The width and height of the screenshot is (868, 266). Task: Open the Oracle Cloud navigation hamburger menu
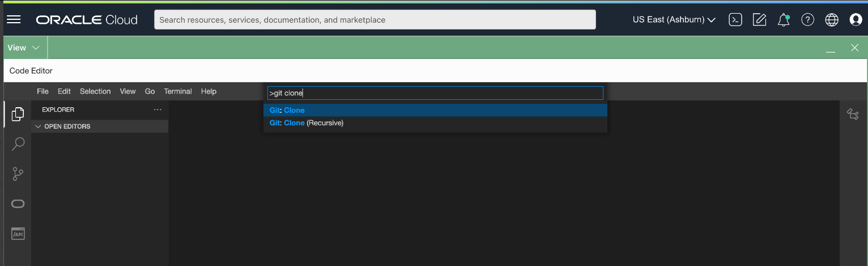tap(14, 19)
